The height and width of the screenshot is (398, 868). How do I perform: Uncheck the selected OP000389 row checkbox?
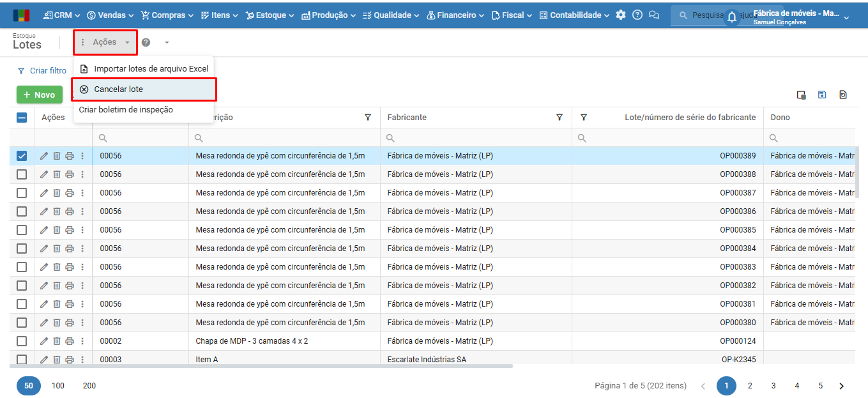(22, 156)
